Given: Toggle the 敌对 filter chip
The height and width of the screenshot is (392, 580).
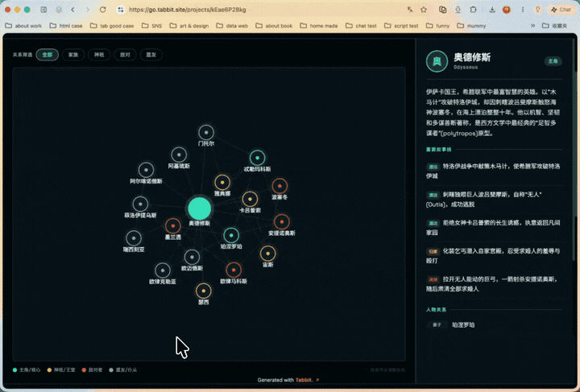Looking at the screenshot, I should pos(125,55).
